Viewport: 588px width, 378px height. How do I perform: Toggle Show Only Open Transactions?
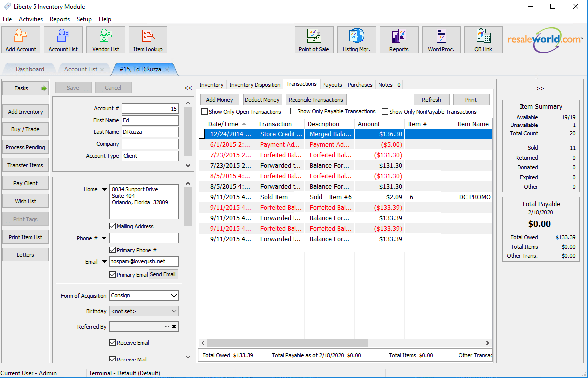pyautogui.click(x=205, y=111)
